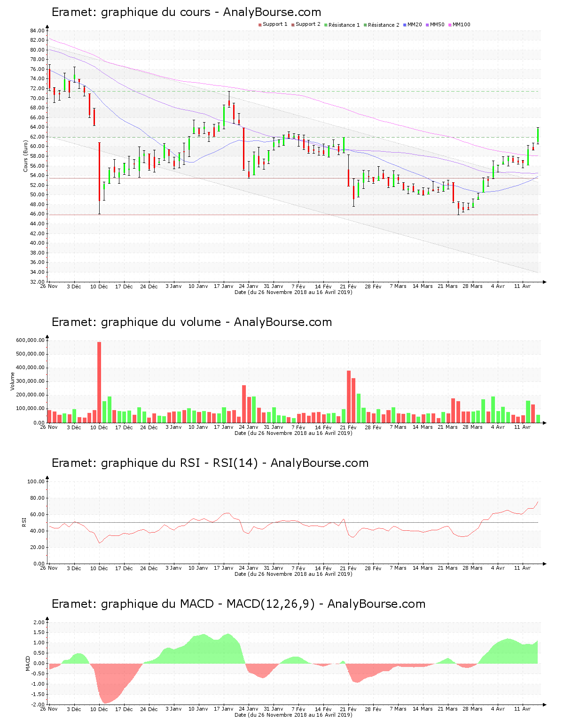Screen dimensions: 564x728
Task: Click the Support 1 red legend square
Action: pyautogui.click(x=260, y=25)
